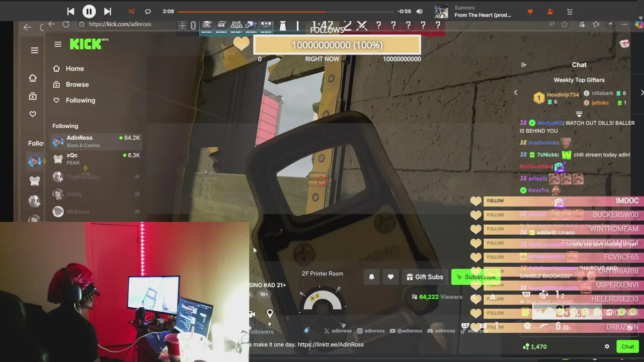Seek within the song progress bar

pos(285,12)
